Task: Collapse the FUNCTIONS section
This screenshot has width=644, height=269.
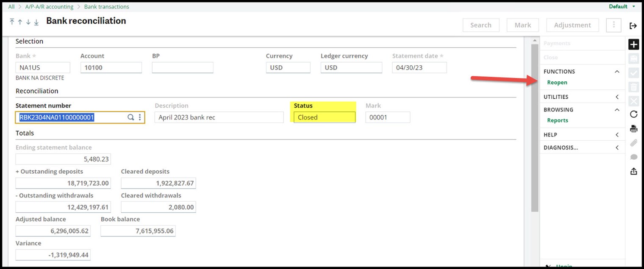Action: coord(617,71)
